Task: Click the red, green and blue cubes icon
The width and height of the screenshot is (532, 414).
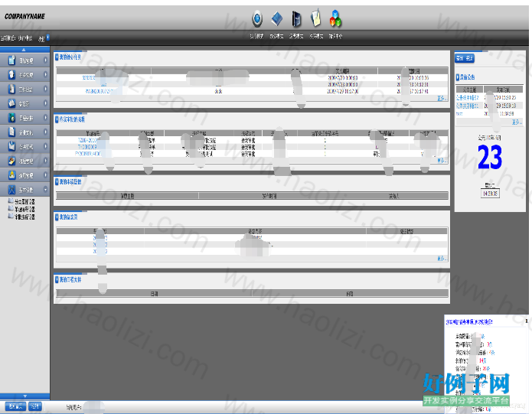Action: [335, 18]
